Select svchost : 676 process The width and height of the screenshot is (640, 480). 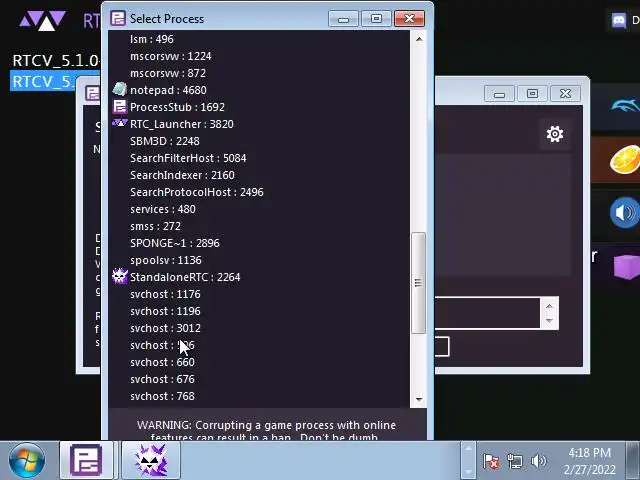tap(162, 380)
